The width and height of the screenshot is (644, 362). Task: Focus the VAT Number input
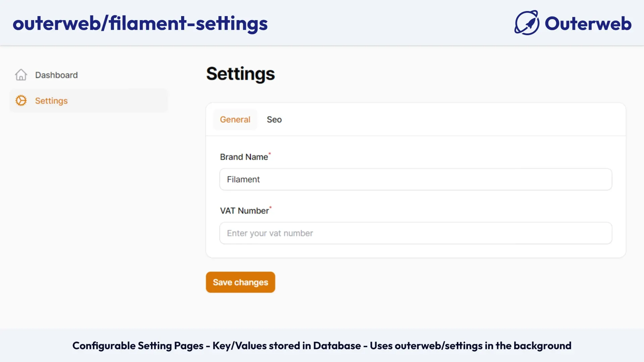415,233
